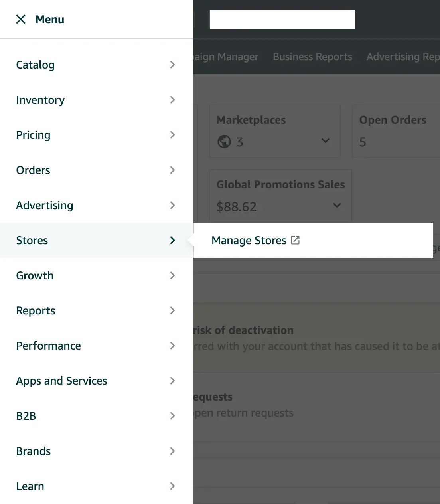Open the Growth menu item
The height and width of the screenshot is (504, 440).
coord(35,275)
